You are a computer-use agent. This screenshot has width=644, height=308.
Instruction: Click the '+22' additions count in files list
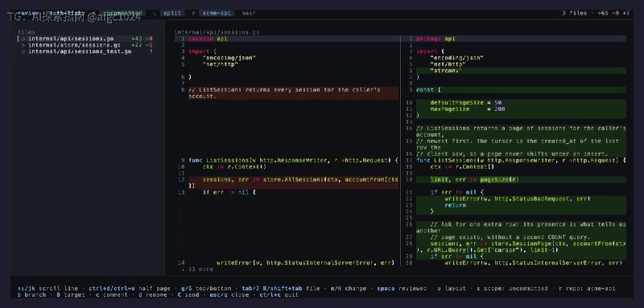(136, 45)
